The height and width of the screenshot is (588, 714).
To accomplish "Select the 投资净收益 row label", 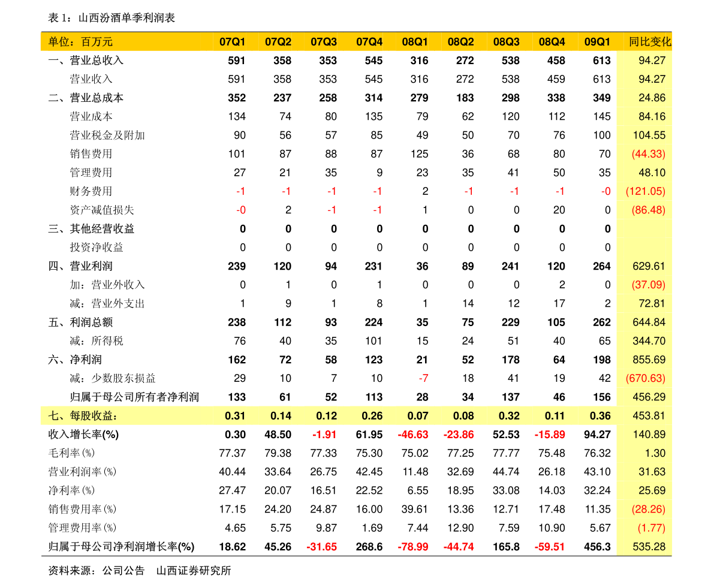I will (x=97, y=248).
